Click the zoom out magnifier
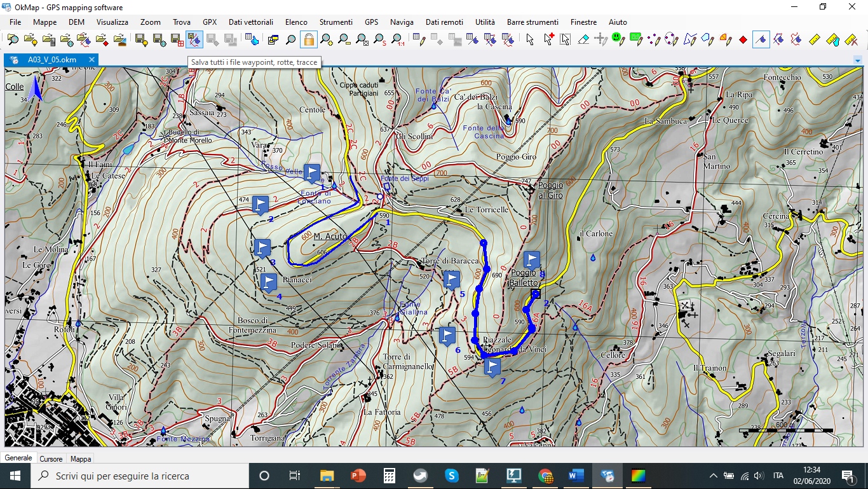 click(344, 40)
